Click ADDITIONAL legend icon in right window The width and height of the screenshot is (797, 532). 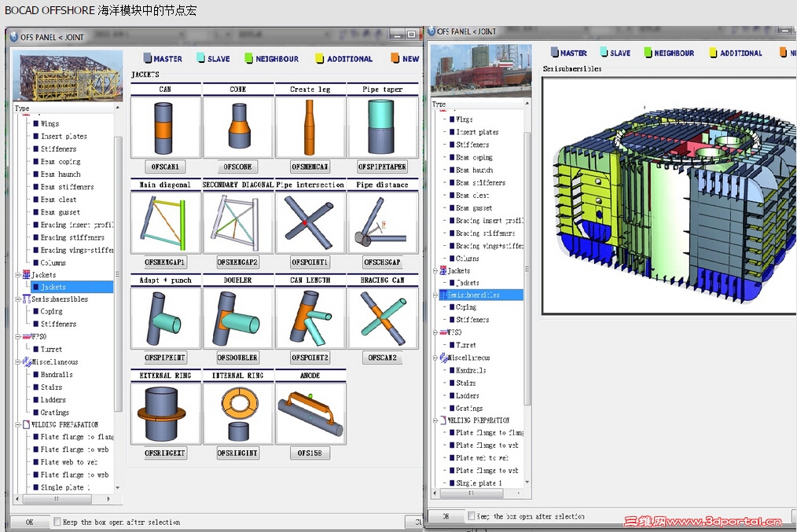click(x=713, y=52)
